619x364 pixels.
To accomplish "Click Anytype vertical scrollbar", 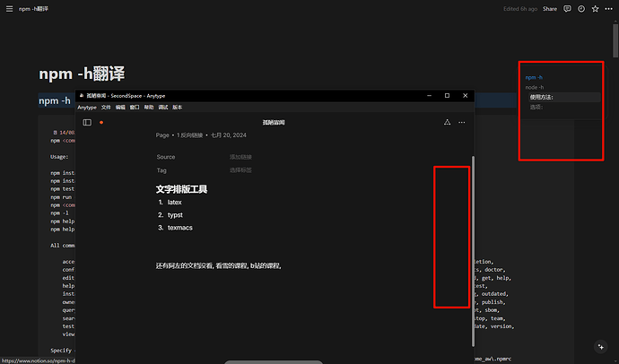I will pyautogui.click(x=473, y=250).
